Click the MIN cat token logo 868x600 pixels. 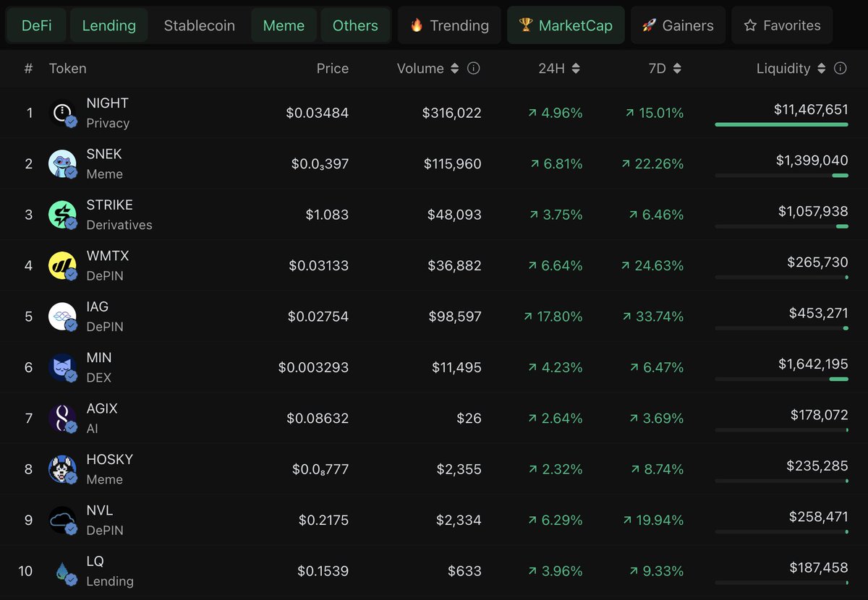(x=62, y=367)
